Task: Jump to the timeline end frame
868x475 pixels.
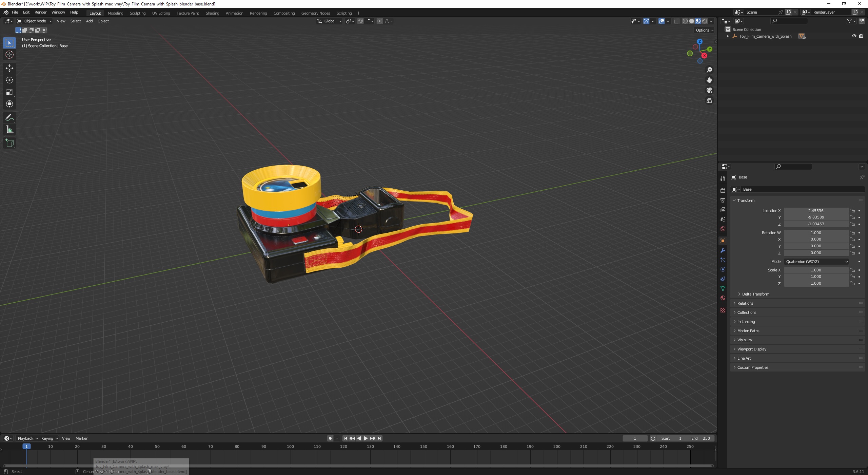Action: coord(380,438)
